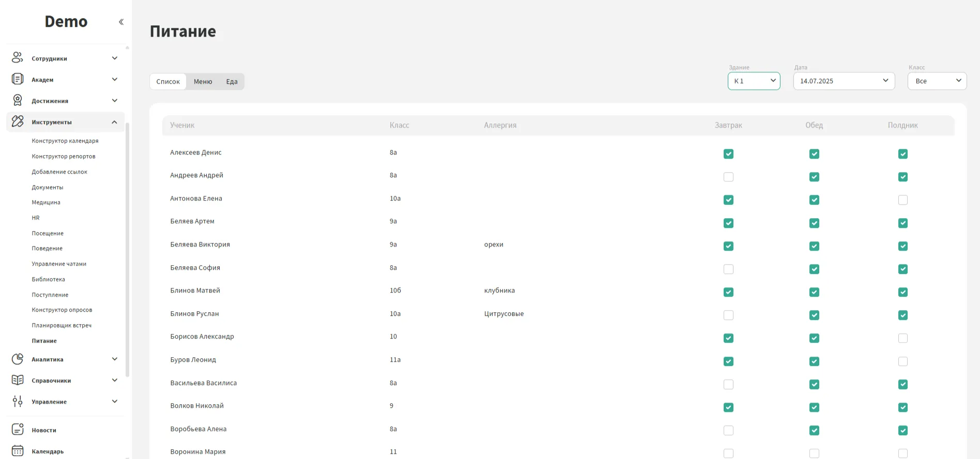Click the Академ document icon
The image size is (980, 459).
point(18,79)
